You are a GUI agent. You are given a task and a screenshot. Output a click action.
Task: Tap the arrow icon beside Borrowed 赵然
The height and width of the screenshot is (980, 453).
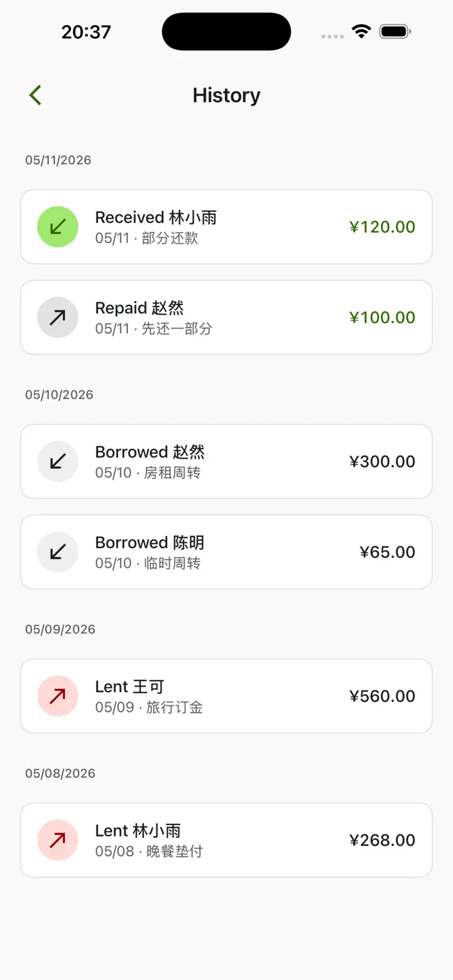pyautogui.click(x=58, y=461)
